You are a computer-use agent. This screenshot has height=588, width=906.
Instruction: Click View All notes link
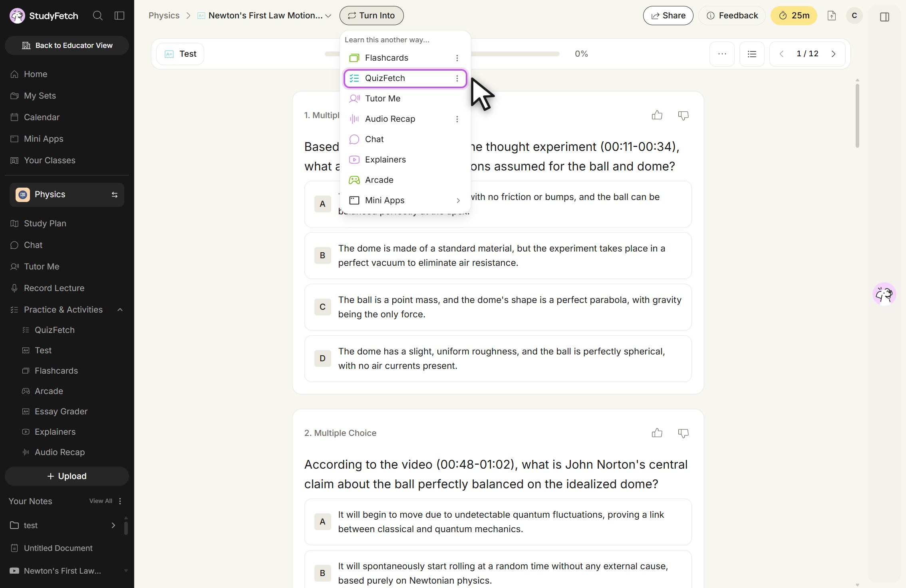tap(101, 501)
